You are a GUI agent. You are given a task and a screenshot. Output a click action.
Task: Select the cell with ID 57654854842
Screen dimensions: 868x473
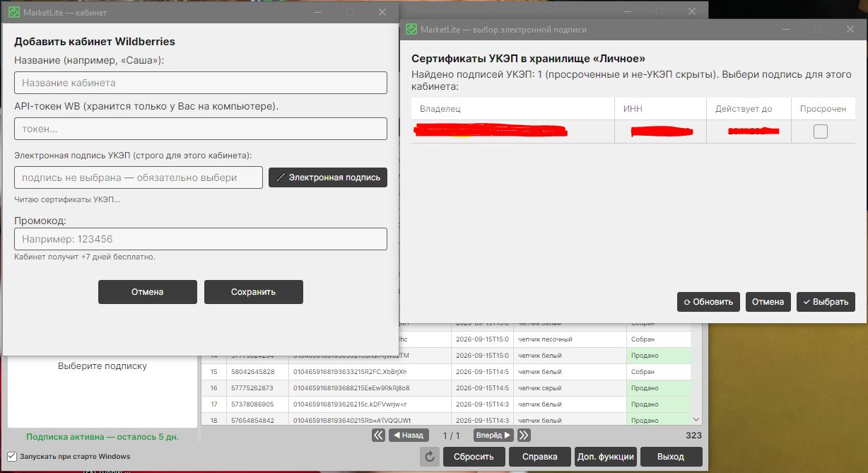pos(257,421)
